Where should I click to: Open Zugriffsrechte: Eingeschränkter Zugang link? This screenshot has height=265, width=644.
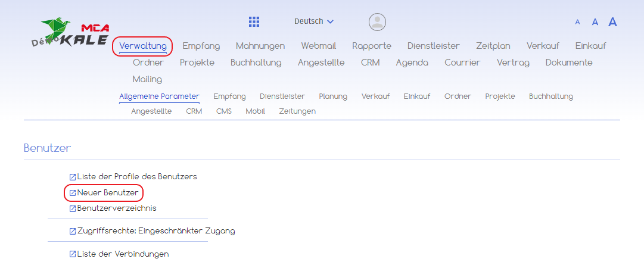(x=156, y=231)
